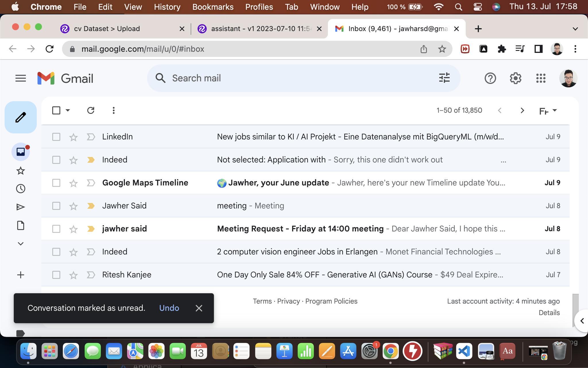Open Finder from the Dock
Screen dimensions: 588x368
(x=28, y=351)
